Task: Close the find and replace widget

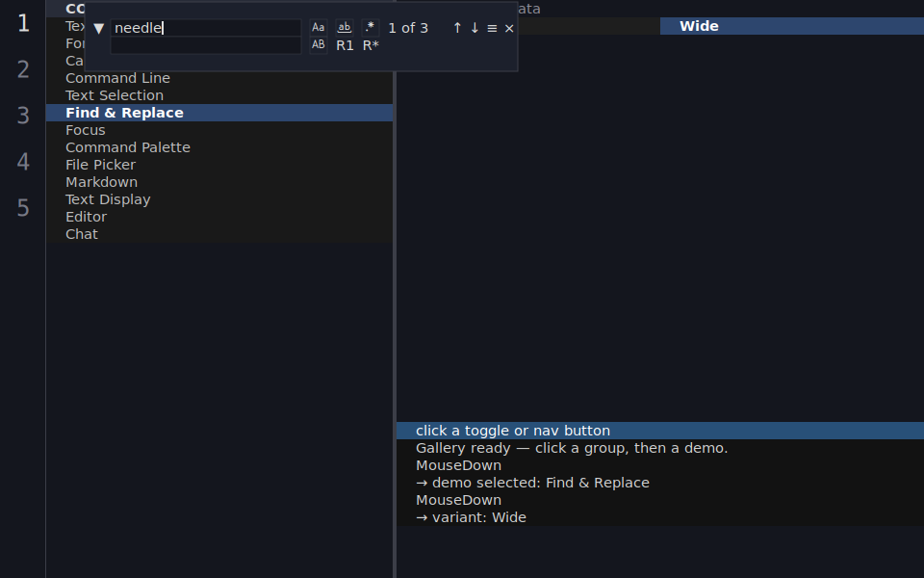Action: (x=509, y=28)
